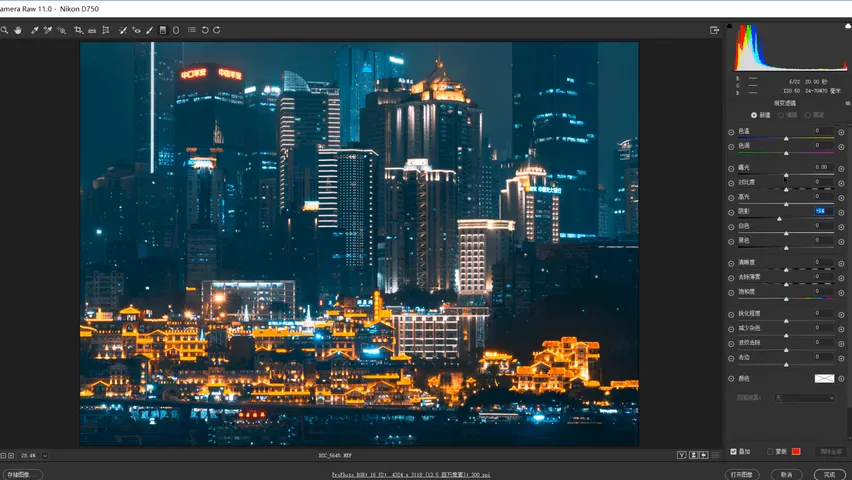Decrease 饱和度 with its minus button
The width and height of the screenshot is (852, 480).
[731, 292]
